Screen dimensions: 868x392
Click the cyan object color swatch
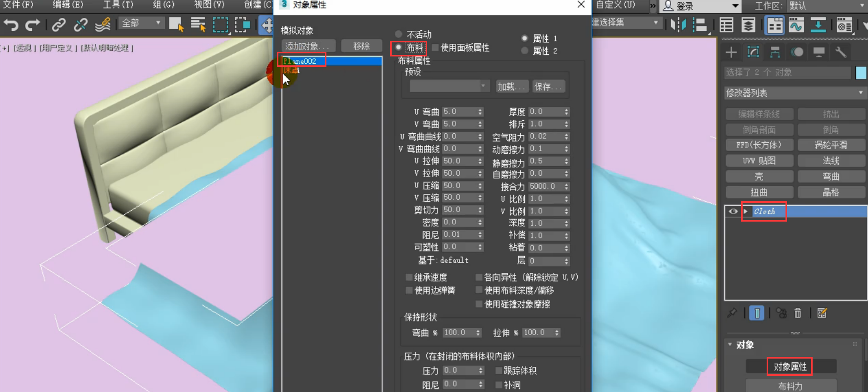(861, 73)
